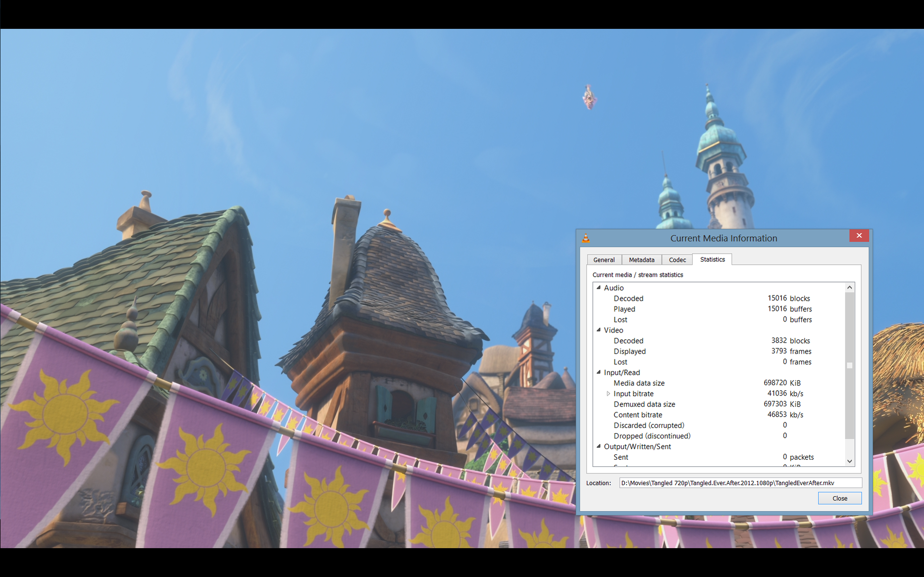Select the Dropped (discontinued) row

coord(719,436)
